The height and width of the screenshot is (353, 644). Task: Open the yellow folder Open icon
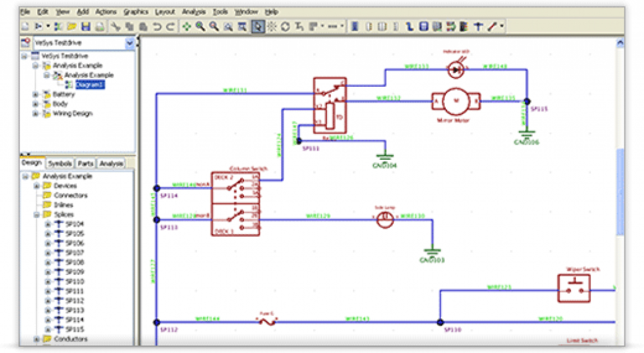pyautogui.click(x=72, y=26)
